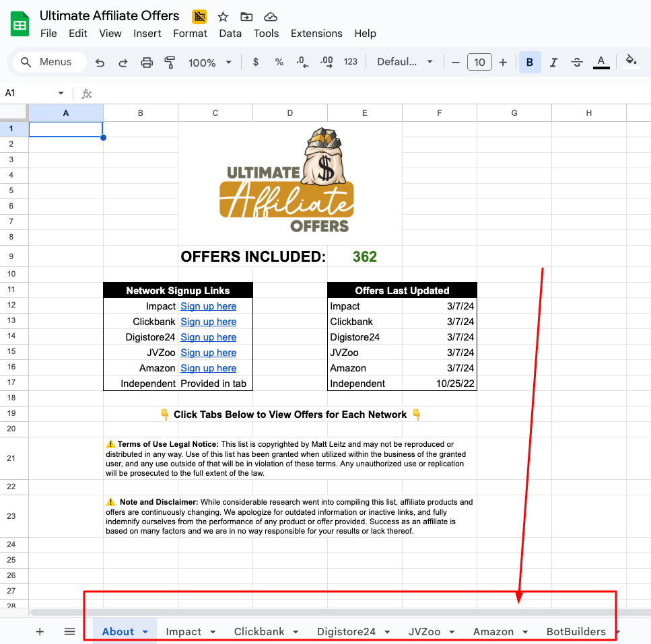Open the 100% zoom dropdown
651x644 pixels.
[x=209, y=63]
